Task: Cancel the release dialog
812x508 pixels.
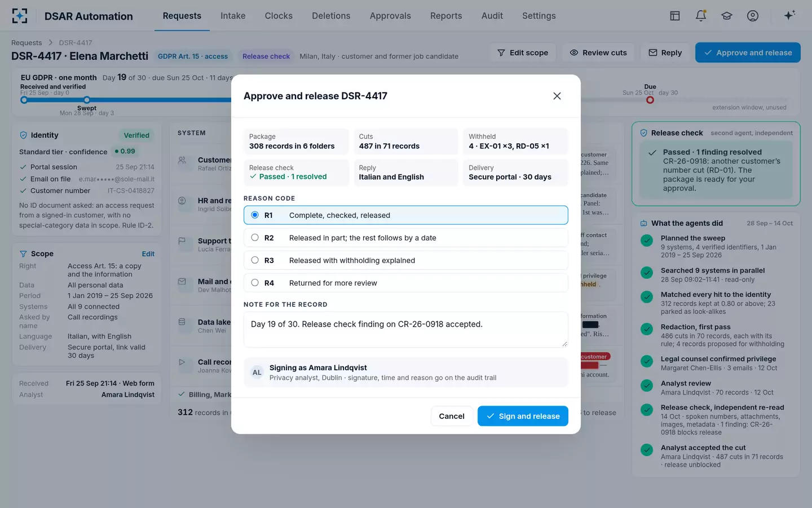Action: (x=452, y=416)
